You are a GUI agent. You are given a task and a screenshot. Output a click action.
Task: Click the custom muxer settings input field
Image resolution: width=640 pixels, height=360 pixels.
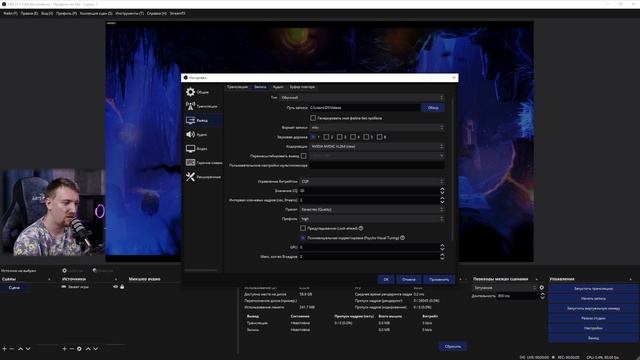point(377,165)
